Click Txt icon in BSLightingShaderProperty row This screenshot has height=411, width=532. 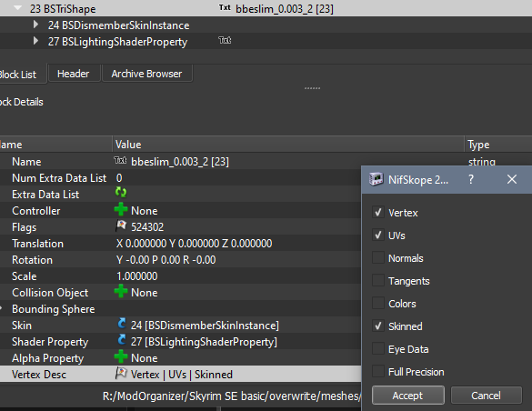click(225, 40)
